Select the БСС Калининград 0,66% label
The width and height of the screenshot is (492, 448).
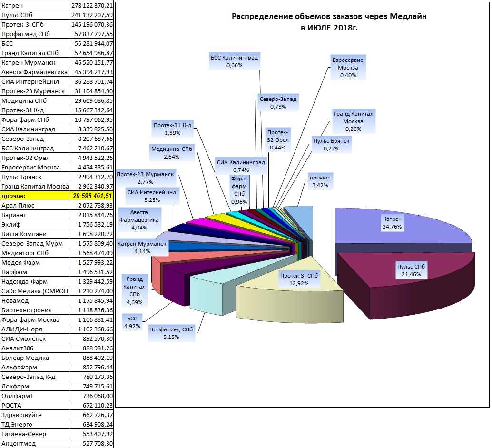[235, 61]
